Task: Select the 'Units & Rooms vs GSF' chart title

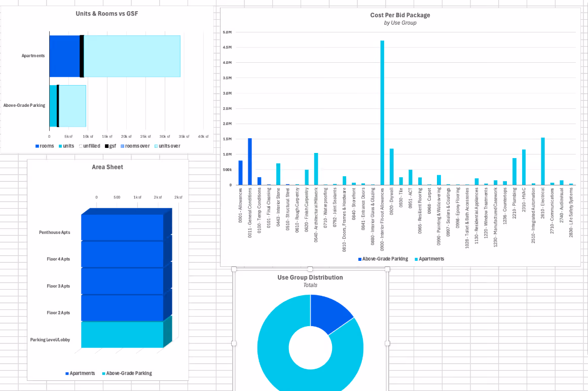Action: pos(107,14)
